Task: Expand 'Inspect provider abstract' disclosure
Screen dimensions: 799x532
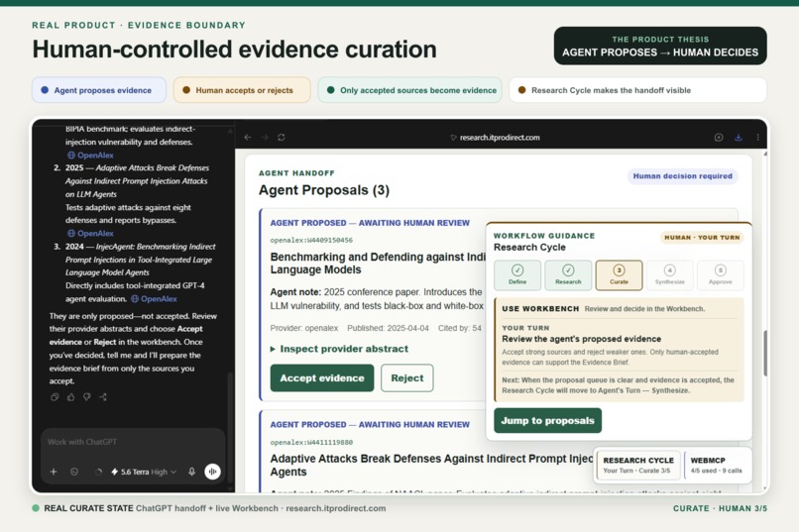Action: click(339, 349)
